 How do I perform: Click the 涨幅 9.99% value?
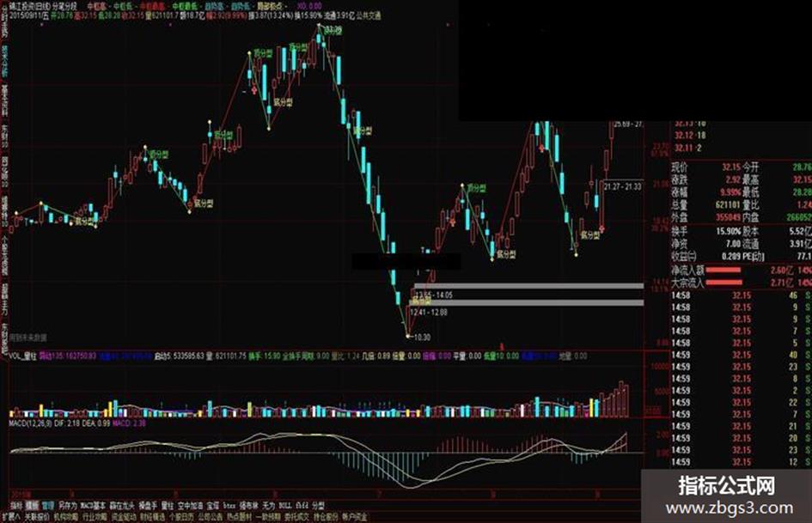tap(730, 192)
